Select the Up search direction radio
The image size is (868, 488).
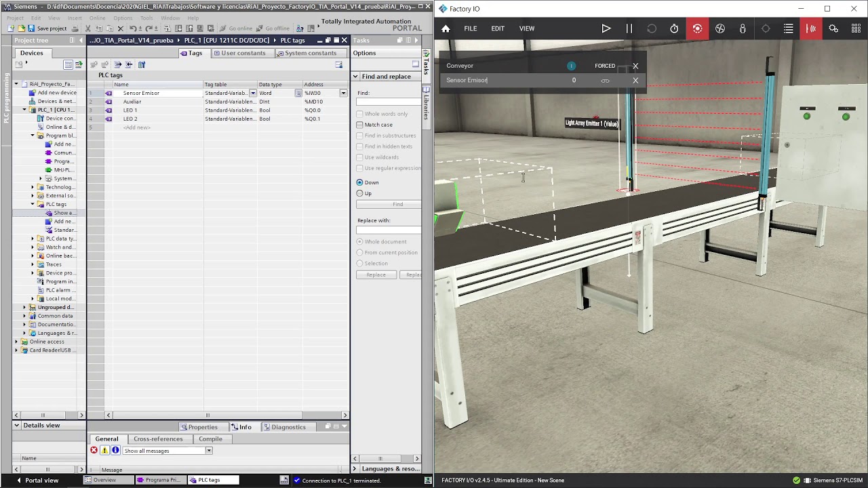coord(360,193)
